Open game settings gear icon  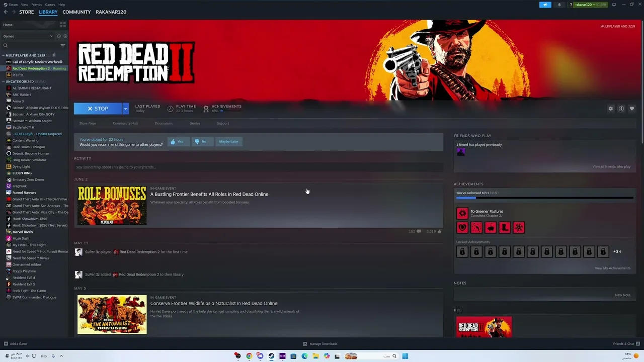(611, 109)
